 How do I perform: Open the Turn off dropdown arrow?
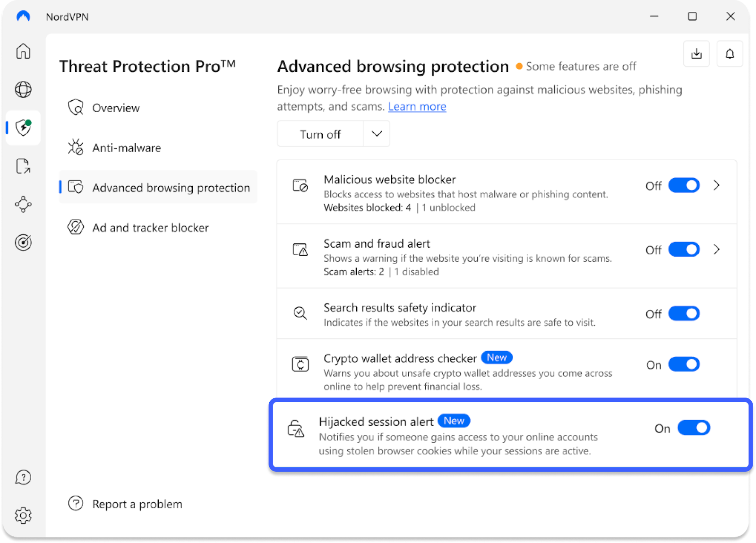coord(377,134)
